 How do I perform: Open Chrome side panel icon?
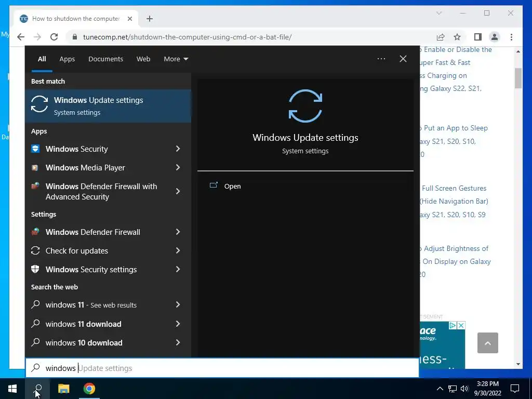pyautogui.click(x=478, y=37)
